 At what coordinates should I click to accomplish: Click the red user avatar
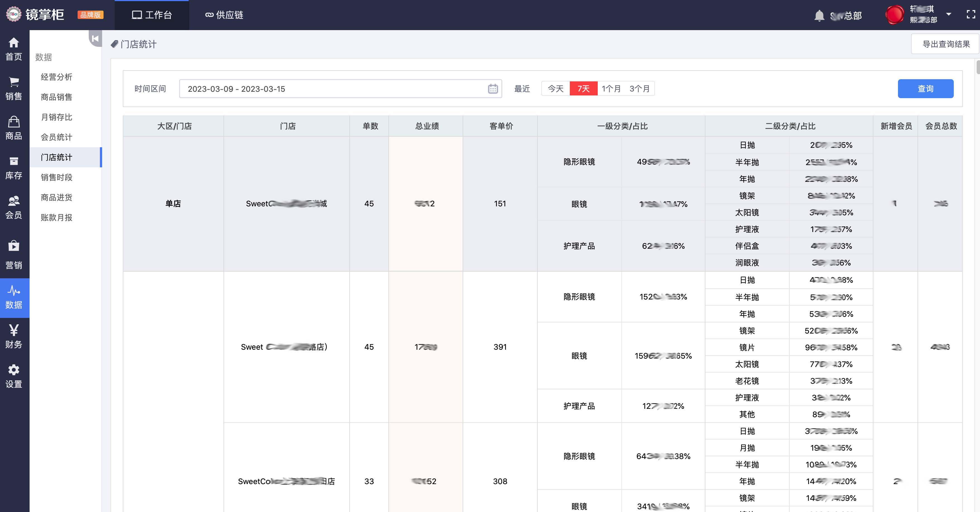tap(895, 15)
